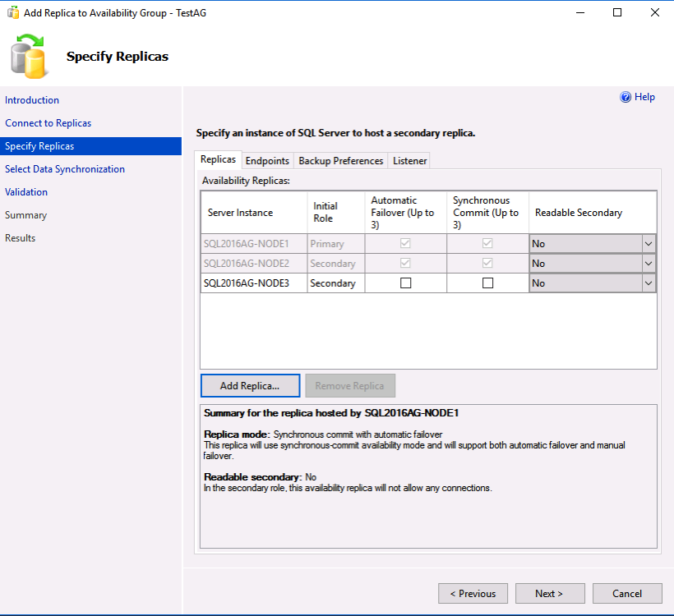Click the Add Replica button

pos(250,386)
